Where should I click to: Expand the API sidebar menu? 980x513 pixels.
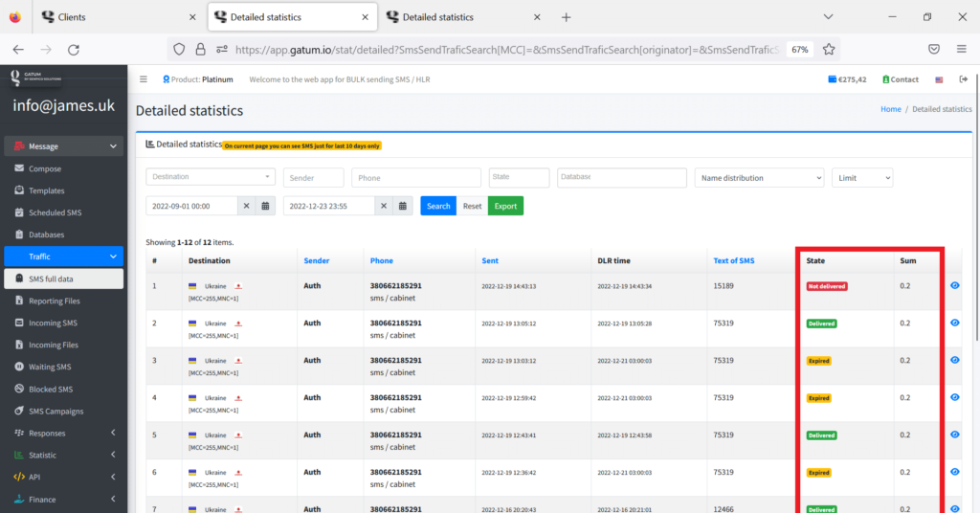64,477
